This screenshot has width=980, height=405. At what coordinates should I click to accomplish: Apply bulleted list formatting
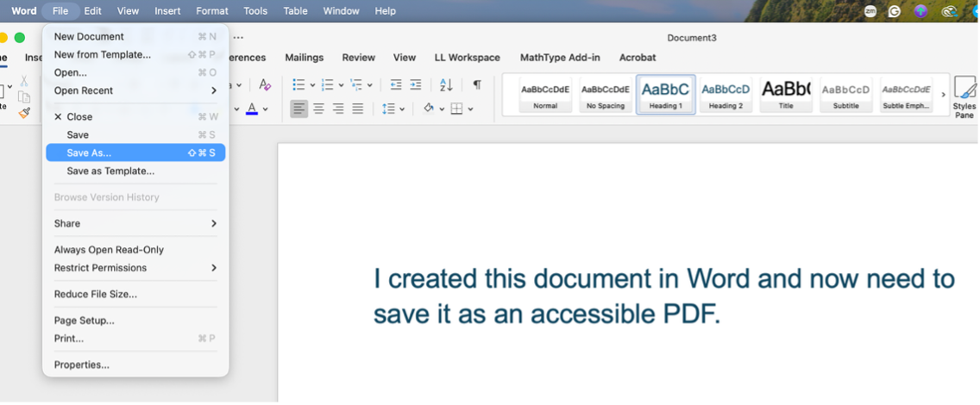[298, 84]
